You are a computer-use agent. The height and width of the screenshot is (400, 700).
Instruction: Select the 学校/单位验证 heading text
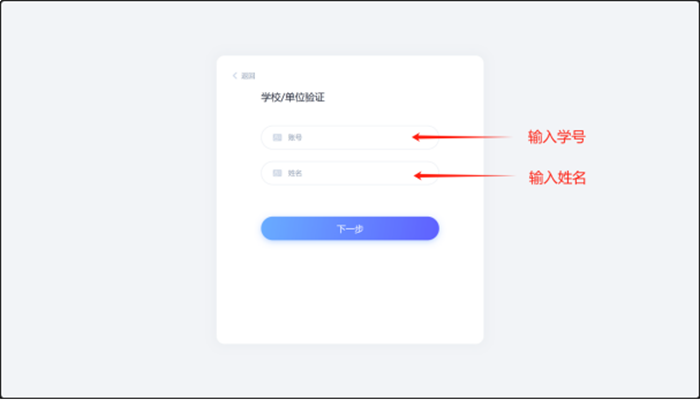[x=293, y=98]
